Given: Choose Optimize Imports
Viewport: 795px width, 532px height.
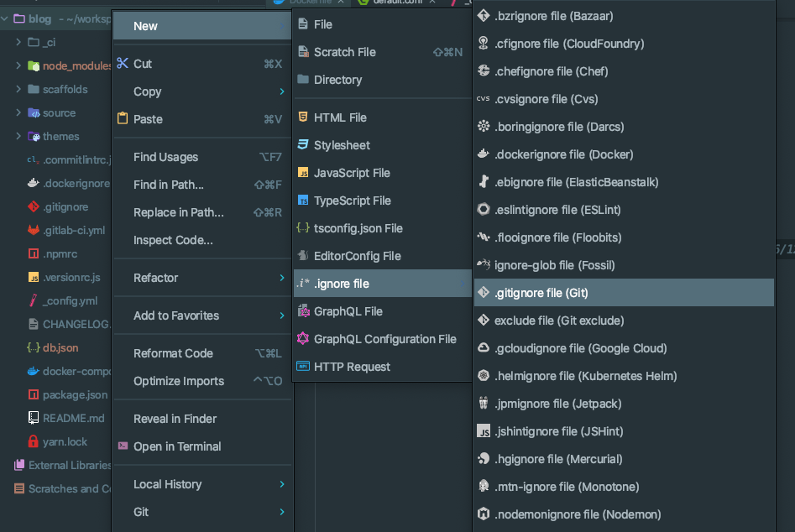Looking at the screenshot, I should click(x=201, y=381).
